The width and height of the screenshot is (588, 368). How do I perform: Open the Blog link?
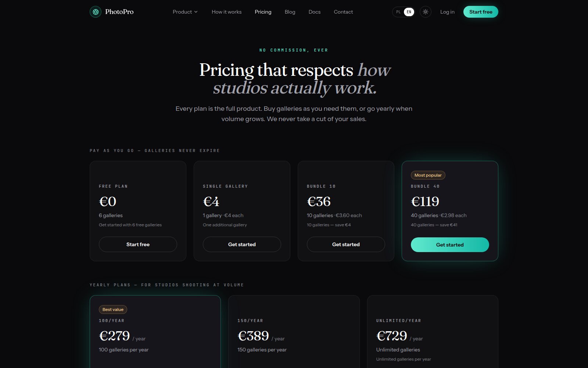pyautogui.click(x=290, y=12)
